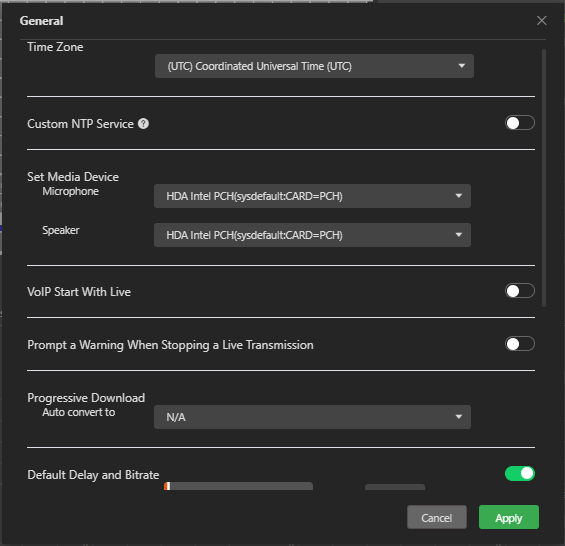Click the Microphone label
The width and height of the screenshot is (565, 546).
pos(70,191)
